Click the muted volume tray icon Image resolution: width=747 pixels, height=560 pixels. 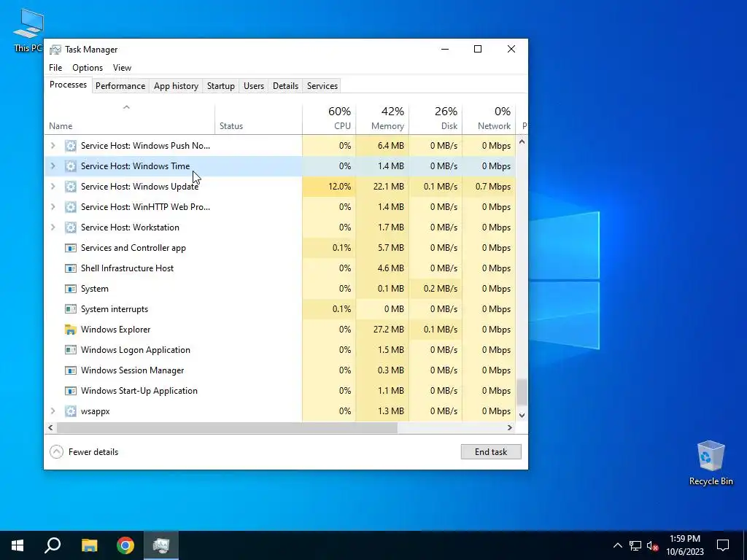coord(653,545)
